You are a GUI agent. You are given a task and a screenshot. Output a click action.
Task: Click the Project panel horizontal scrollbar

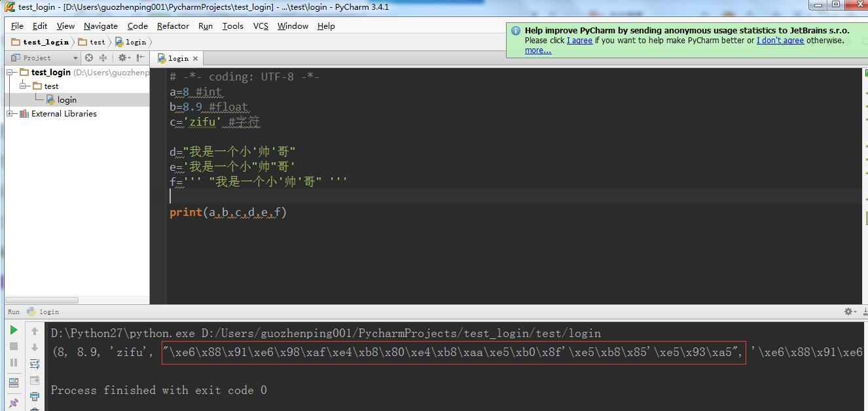tap(42, 300)
